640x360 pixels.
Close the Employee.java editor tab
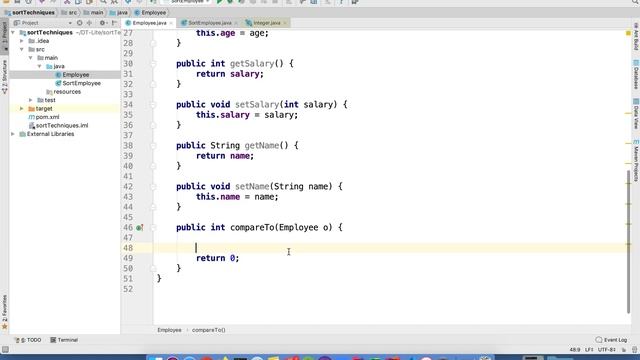(171, 23)
